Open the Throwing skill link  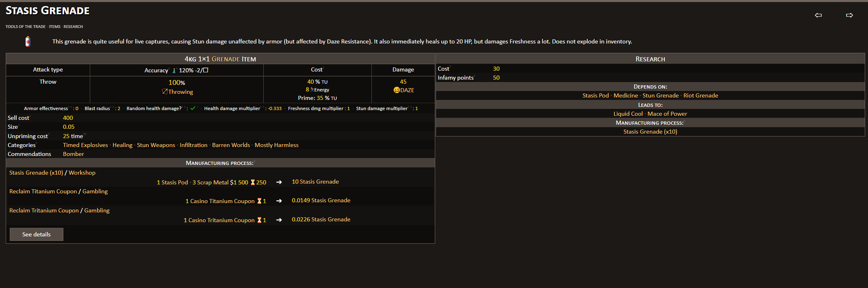pyautogui.click(x=180, y=92)
